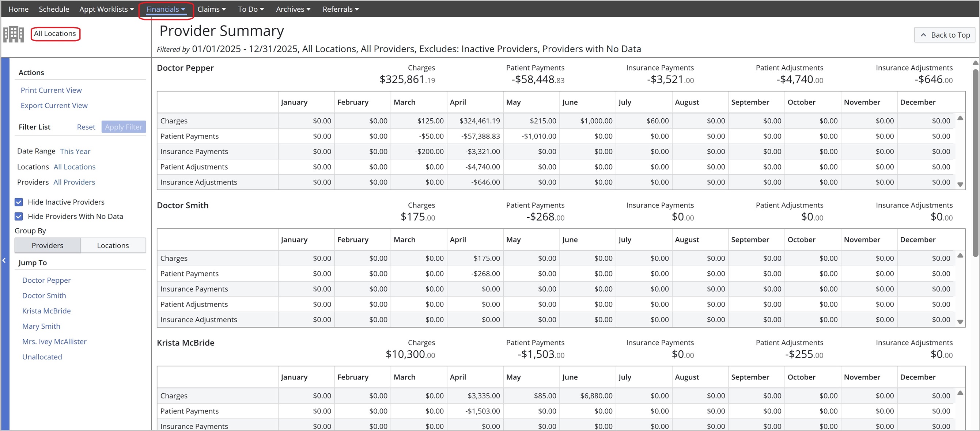Click the Provider Summary page title
The width and height of the screenshot is (980, 431).
click(222, 31)
